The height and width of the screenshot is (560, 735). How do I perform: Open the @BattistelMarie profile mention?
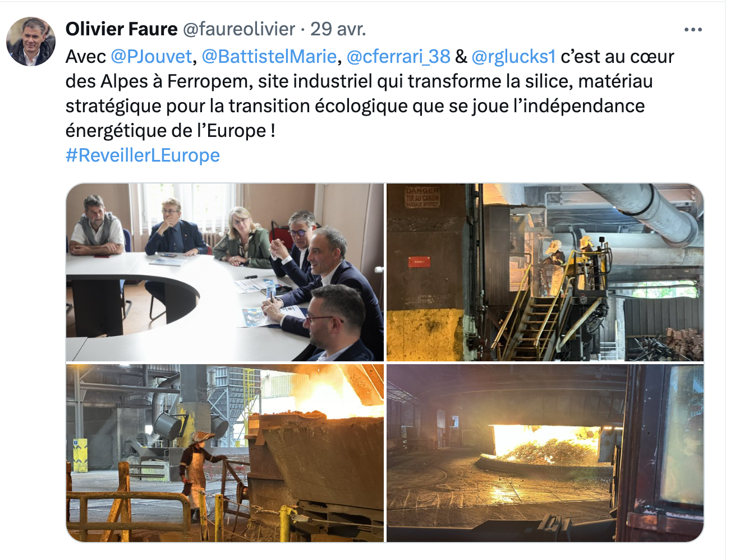(x=269, y=57)
